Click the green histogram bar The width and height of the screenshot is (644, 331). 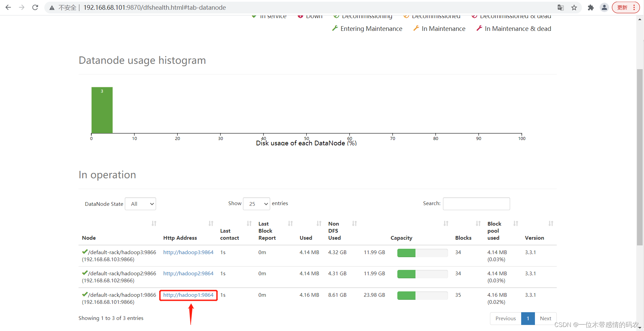102,111
